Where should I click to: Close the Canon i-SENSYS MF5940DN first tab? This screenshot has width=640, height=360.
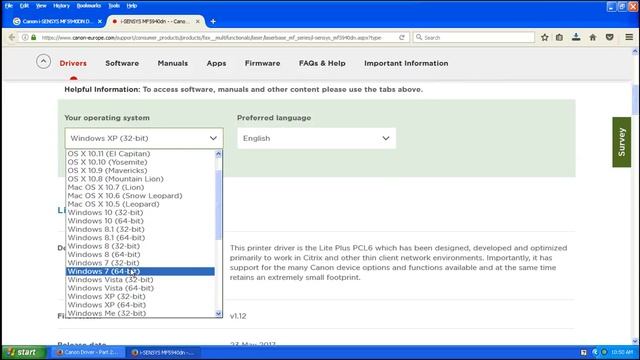click(100, 21)
